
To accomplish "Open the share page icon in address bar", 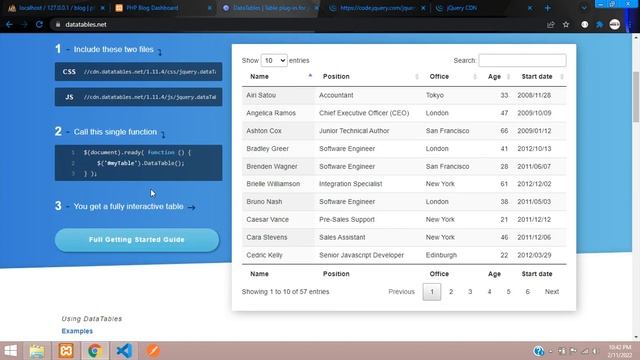I will coord(551,24).
